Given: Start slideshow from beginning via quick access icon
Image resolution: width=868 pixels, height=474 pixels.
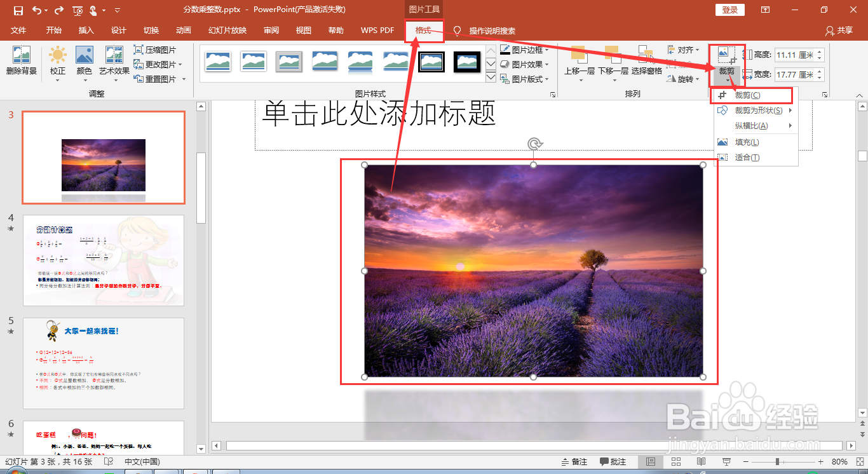Looking at the screenshot, I should (78, 10).
